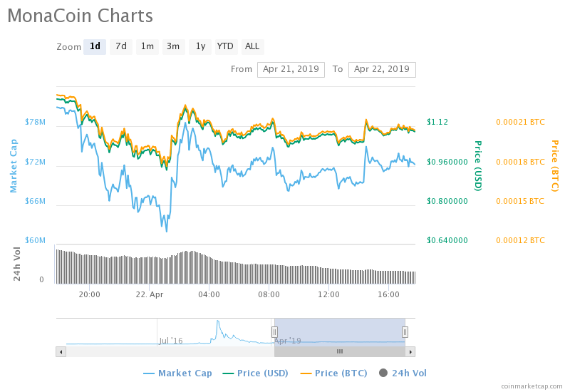Set zoom to 1m
570x392 pixels.
pyautogui.click(x=147, y=47)
